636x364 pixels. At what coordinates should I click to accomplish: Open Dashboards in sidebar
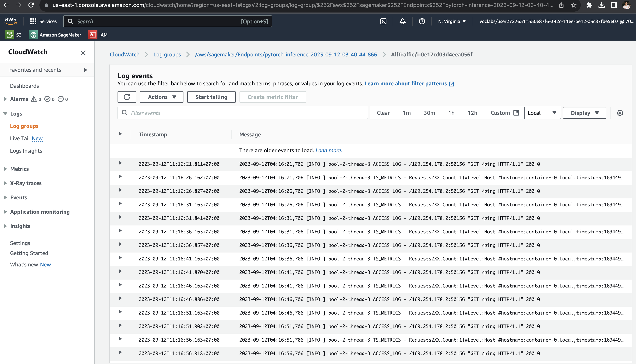tap(25, 86)
